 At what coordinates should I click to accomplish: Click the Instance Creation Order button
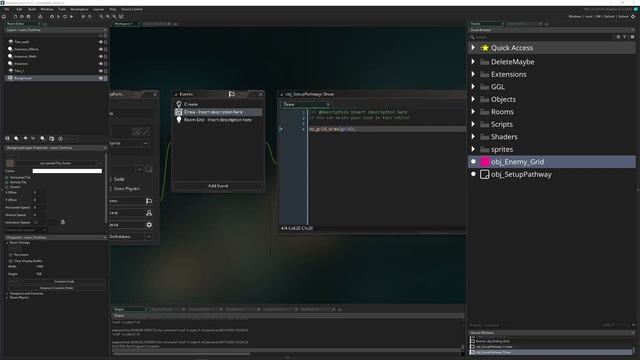tap(56, 288)
